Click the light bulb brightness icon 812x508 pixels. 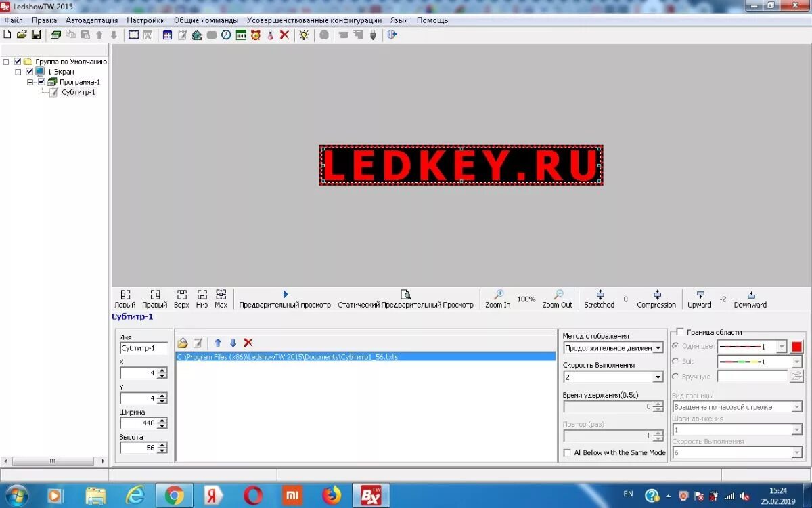(304, 35)
